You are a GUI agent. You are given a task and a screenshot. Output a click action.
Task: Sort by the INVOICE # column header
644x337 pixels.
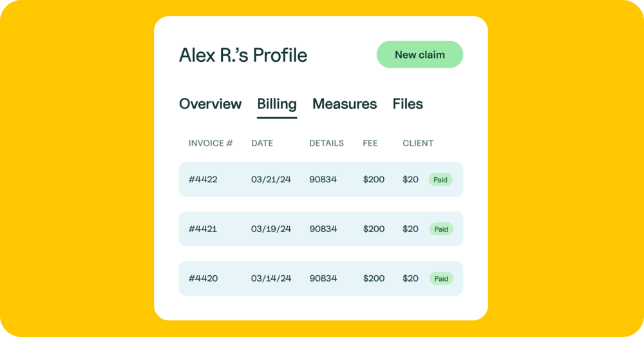[x=211, y=143]
